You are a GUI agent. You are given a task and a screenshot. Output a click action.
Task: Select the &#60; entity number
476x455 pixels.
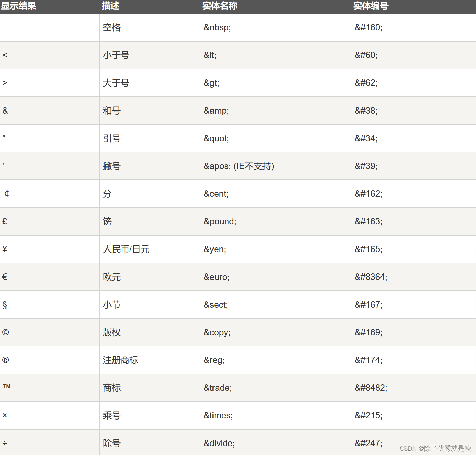coord(366,55)
